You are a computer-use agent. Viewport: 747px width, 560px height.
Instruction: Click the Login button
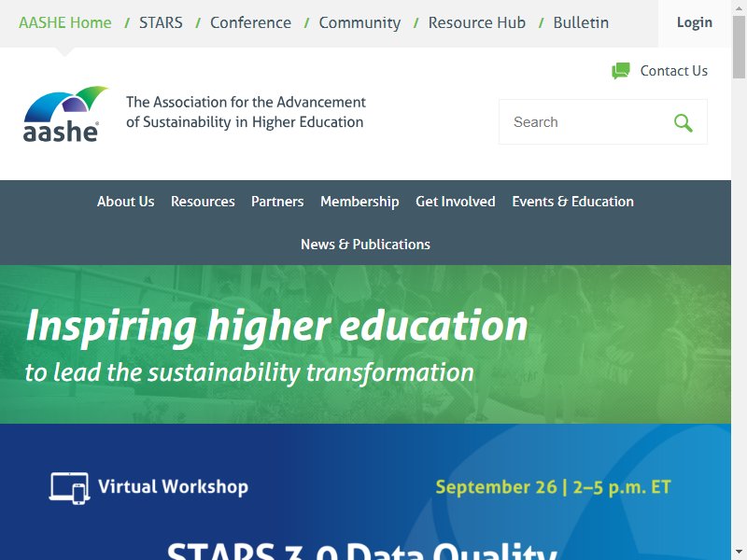(695, 22)
